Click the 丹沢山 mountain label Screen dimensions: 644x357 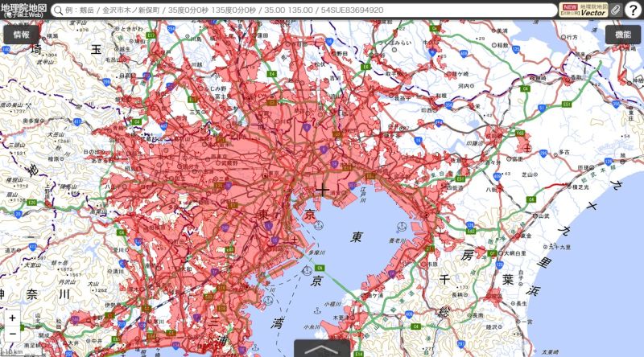pyautogui.click(x=68, y=282)
